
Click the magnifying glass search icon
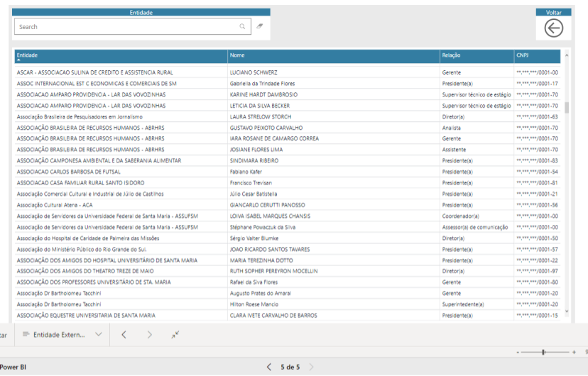coord(243,26)
